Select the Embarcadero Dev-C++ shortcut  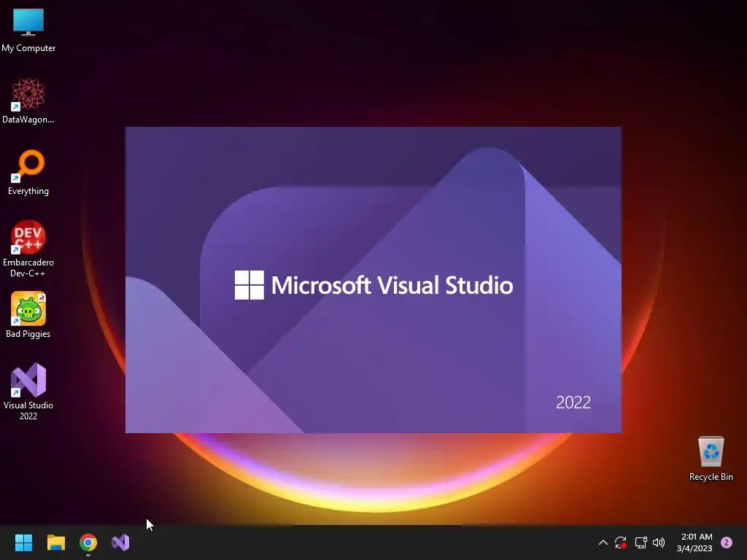(28, 249)
